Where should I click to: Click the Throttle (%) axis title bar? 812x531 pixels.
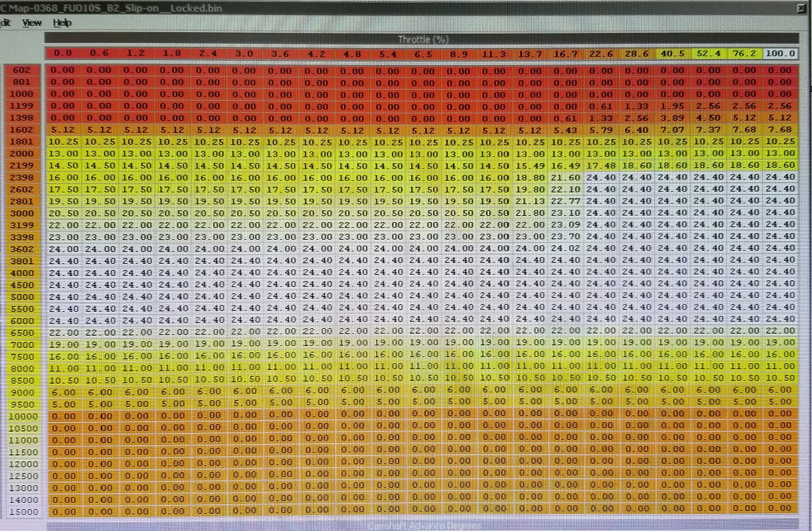(x=421, y=39)
